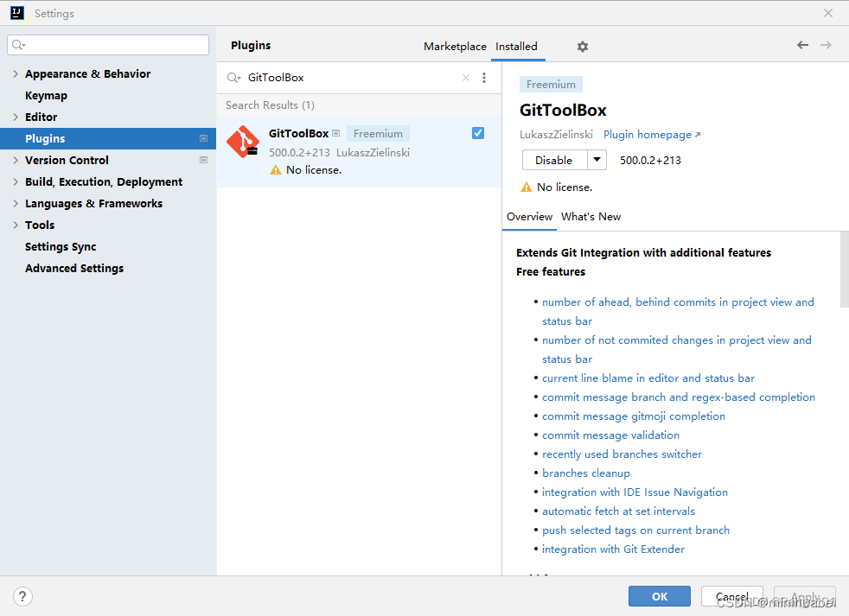
Task: Click the plugin search magnifier icon
Action: (x=234, y=78)
